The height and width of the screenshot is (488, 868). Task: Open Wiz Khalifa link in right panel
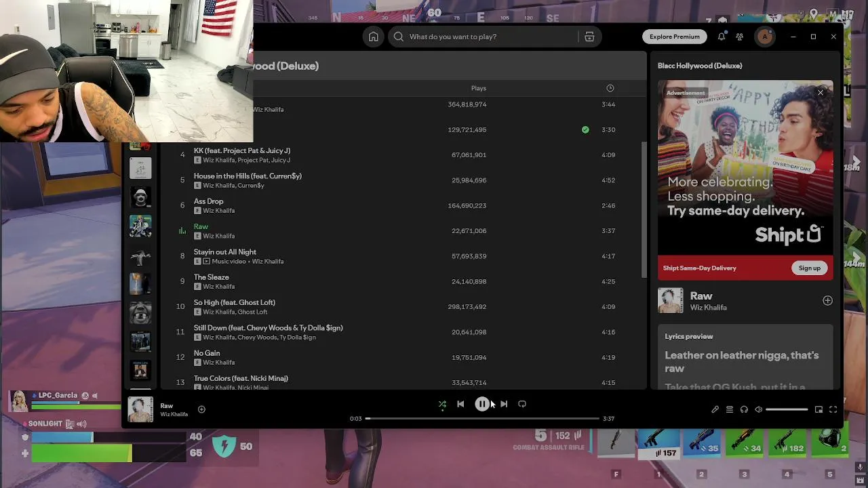click(708, 308)
